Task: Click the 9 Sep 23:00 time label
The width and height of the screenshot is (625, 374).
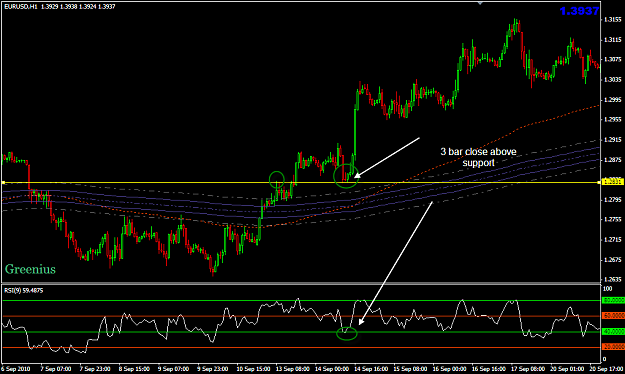Action: click(213, 369)
